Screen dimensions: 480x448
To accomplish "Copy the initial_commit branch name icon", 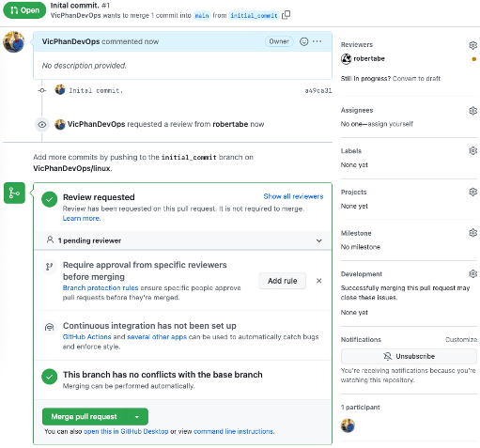I will coord(286,15).
